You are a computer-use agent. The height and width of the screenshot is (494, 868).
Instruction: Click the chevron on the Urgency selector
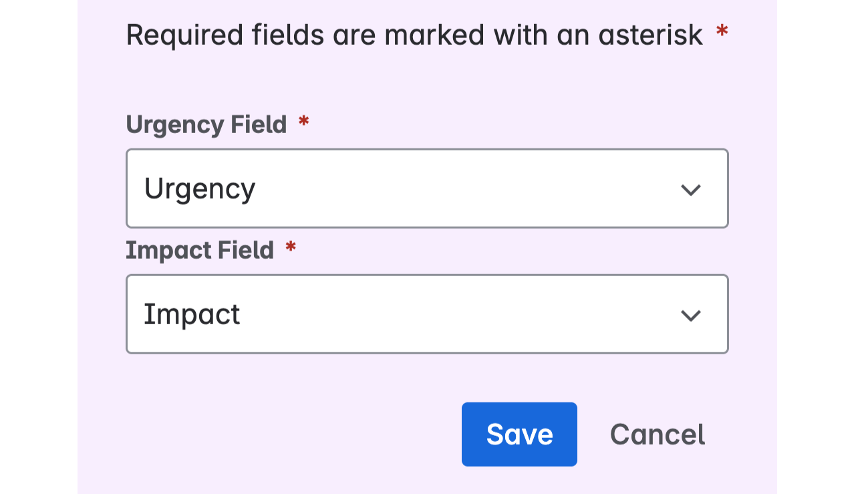coord(691,189)
